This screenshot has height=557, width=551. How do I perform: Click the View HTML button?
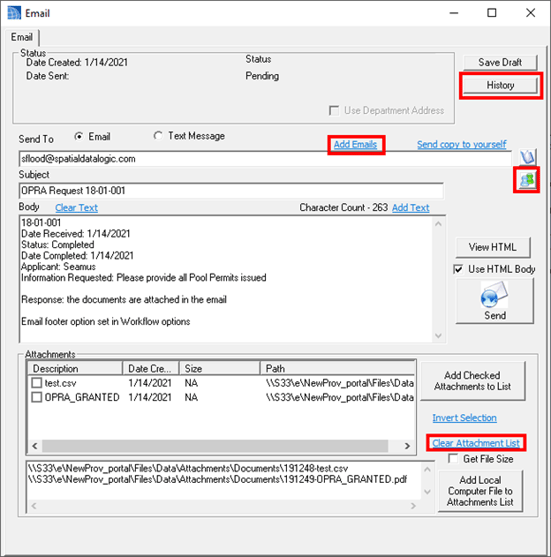point(493,247)
